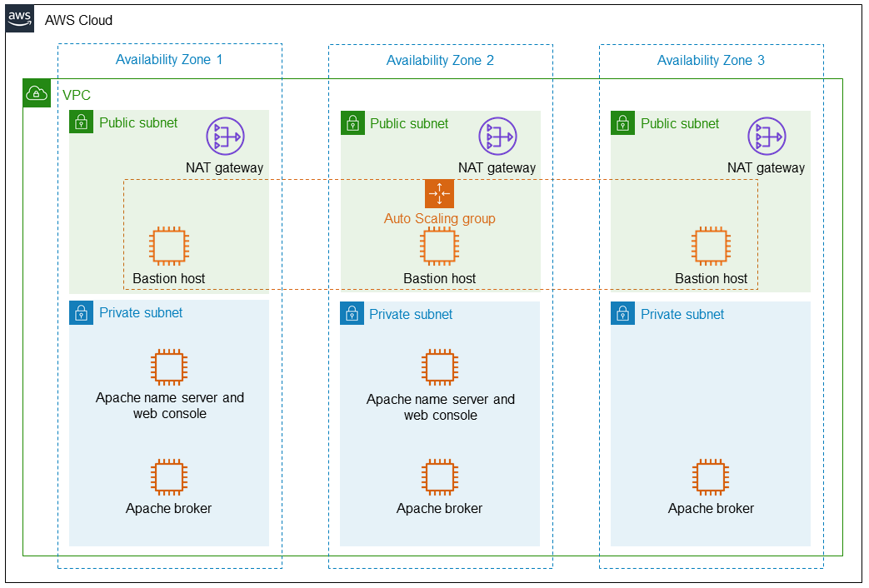
Task: Click Apache broker text in Zone 3
Action: click(711, 509)
